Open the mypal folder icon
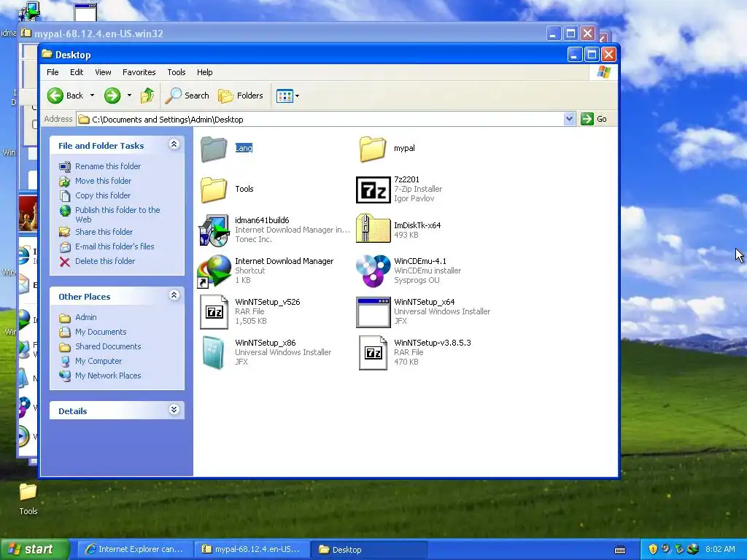Image resolution: width=747 pixels, height=560 pixels. pyautogui.click(x=373, y=149)
